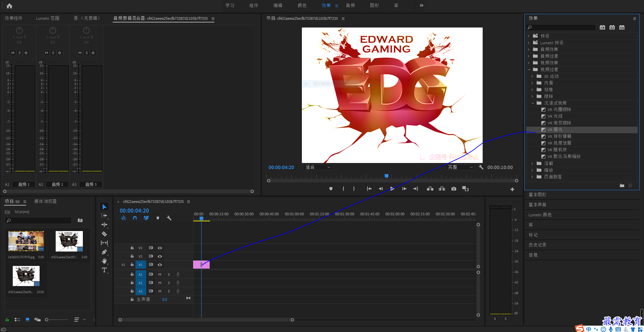The height and width of the screenshot is (332, 644).
Task: Toggle timeline snap magnet icon
Action: 135,218
